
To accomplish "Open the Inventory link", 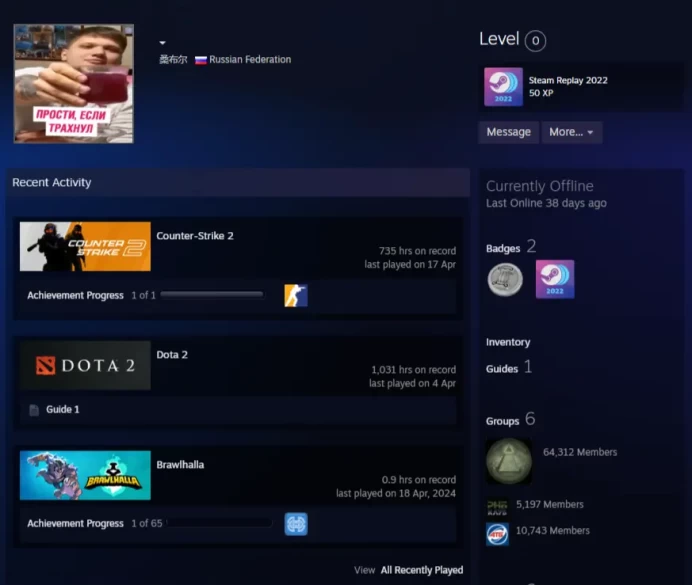I will (x=508, y=342).
